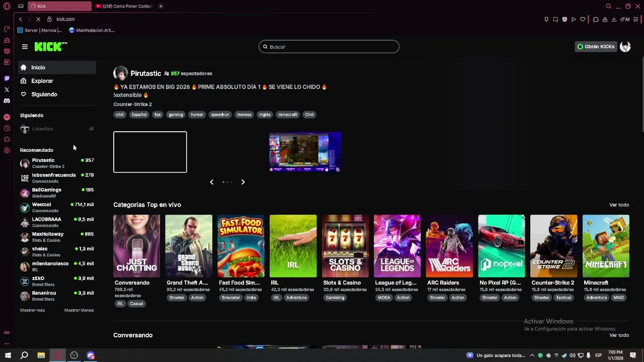Image resolution: width=644 pixels, height=362 pixels.
Task: Switch to the YouTube Como Poner Contador tab
Action: (x=123, y=6)
